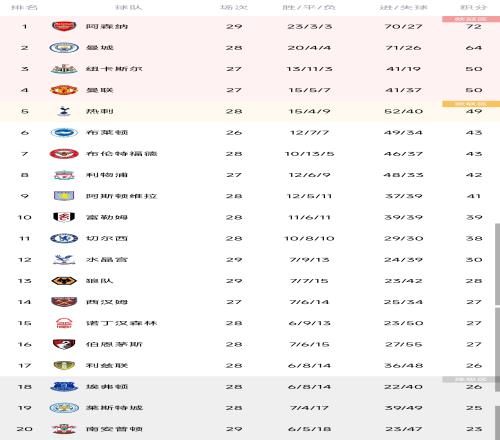The image size is (500, 440).
Task: Click the Arsenal club crest
Action: 64,26
